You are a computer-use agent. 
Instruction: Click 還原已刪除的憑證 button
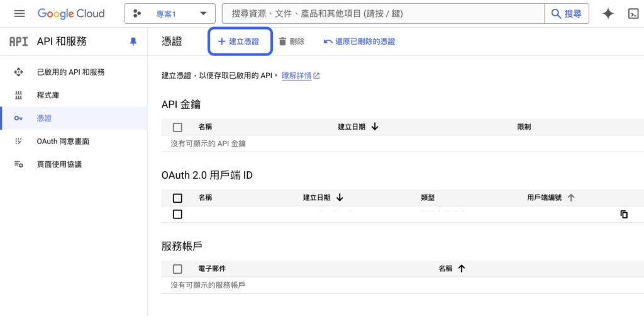point(359,42)
